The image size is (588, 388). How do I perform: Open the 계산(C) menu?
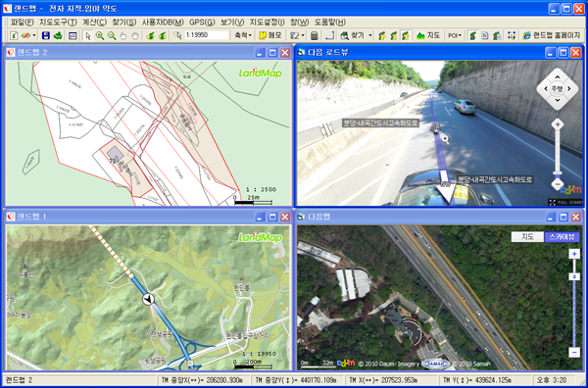point(94,23)
